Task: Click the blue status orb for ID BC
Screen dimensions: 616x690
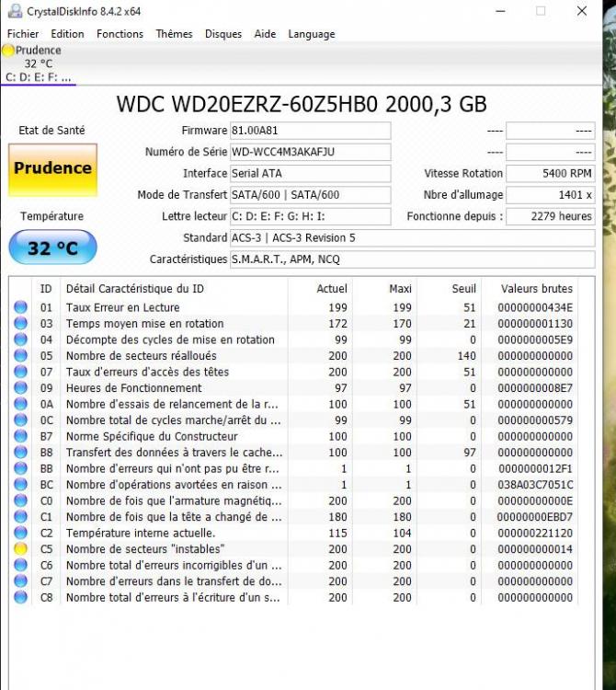Action: (x=20, y=485)
